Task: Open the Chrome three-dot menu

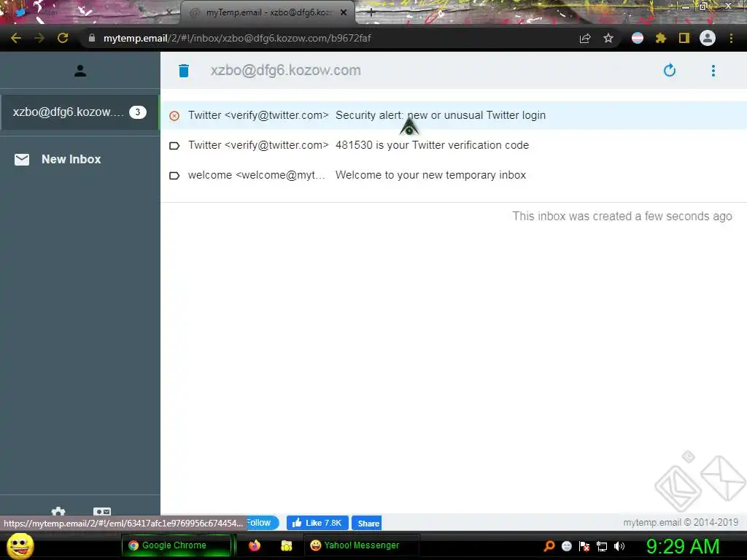Action: 731,38
